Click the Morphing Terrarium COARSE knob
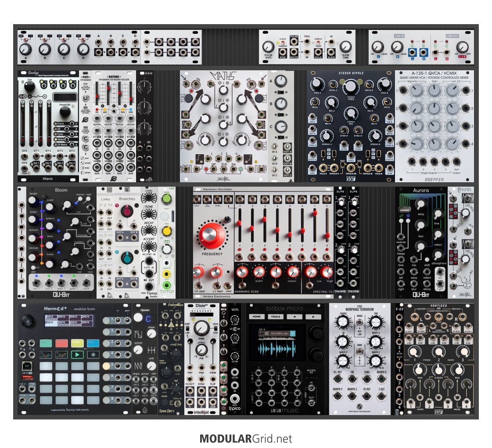The width and height of the screenshot is (492, 448). pyautogui.click(x=343, y=322)
